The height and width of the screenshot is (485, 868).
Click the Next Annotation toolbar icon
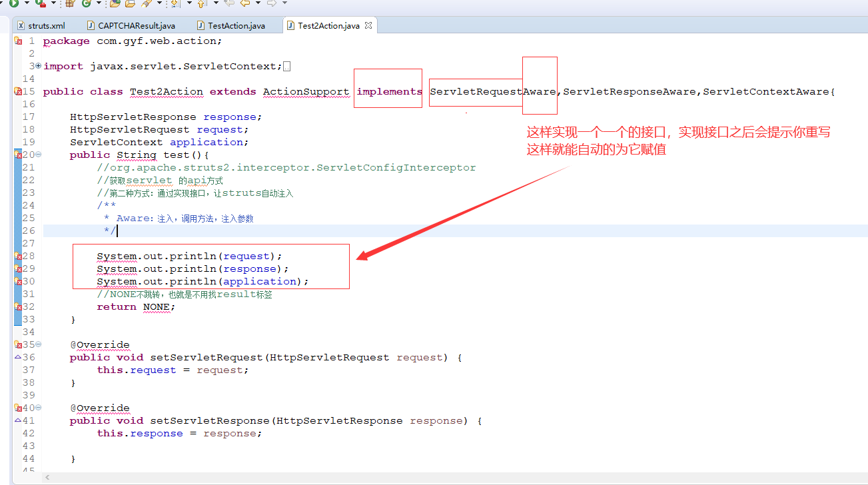(x=175, y=3)
